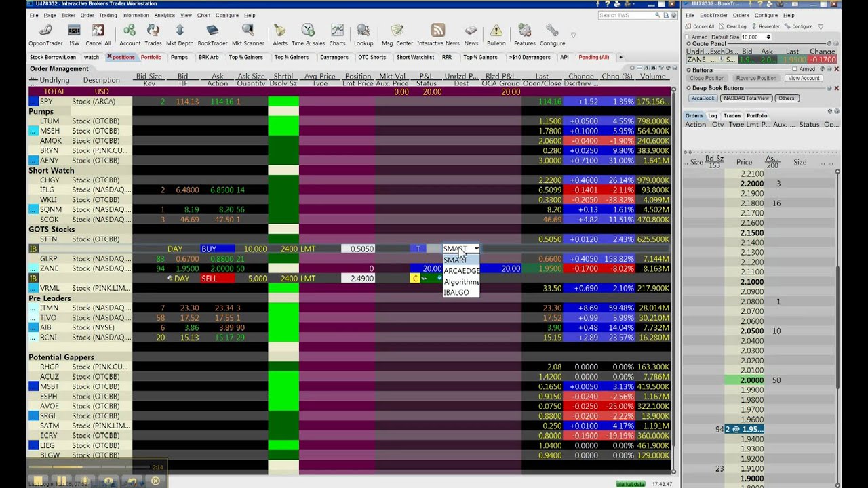The image size is (868, 488).
Task: Click Re-center in BookTrader toolbar
Action: coord(765,26)
